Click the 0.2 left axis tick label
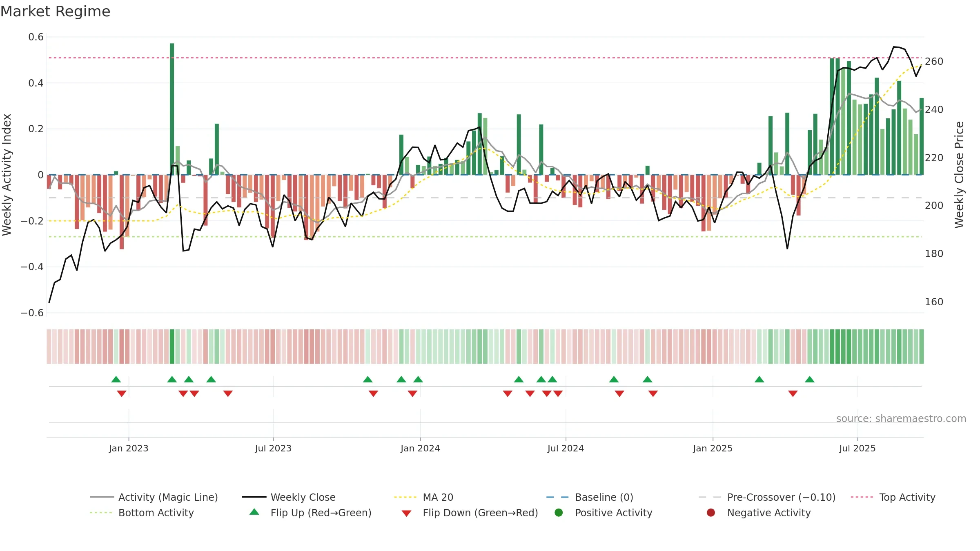The height and width of the screenshot is (551, 980). coord(36,129)
